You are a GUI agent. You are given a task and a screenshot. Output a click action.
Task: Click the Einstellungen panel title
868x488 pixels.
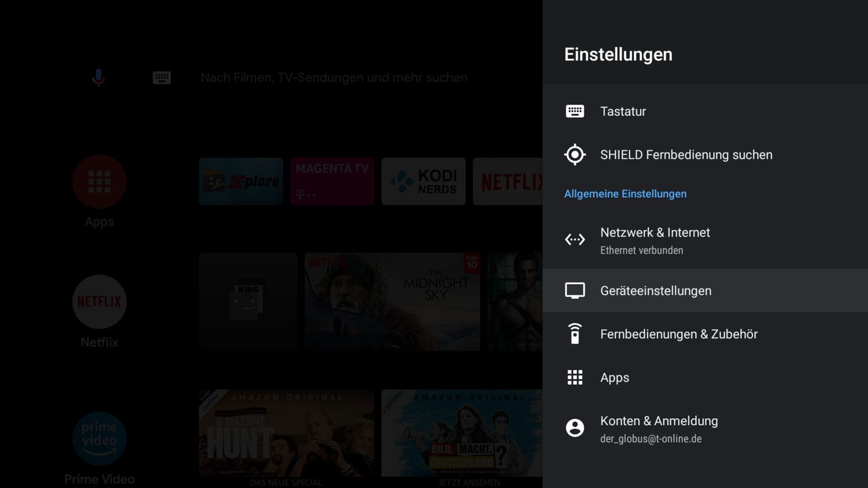tap(618, 54)
